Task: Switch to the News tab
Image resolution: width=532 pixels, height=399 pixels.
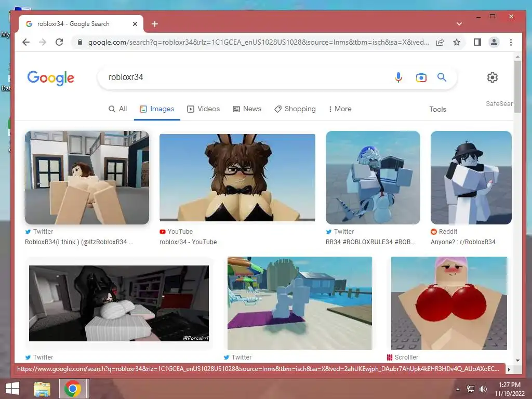Action: [x=247, y=109]
